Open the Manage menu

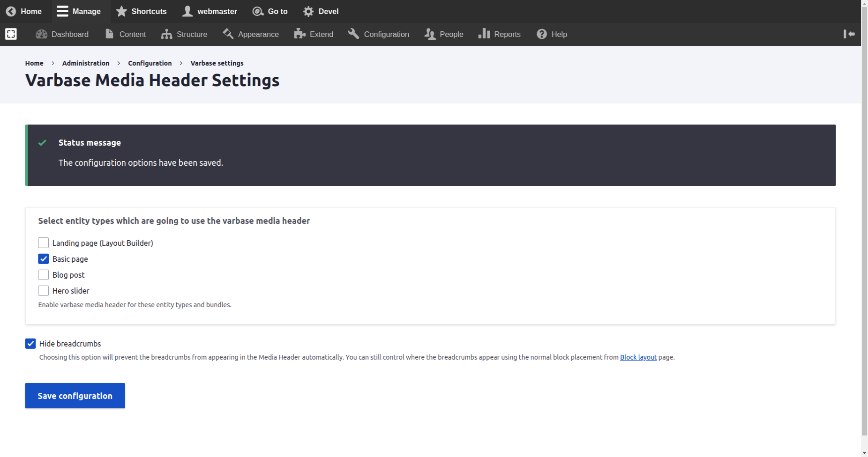tap(79, 11)
